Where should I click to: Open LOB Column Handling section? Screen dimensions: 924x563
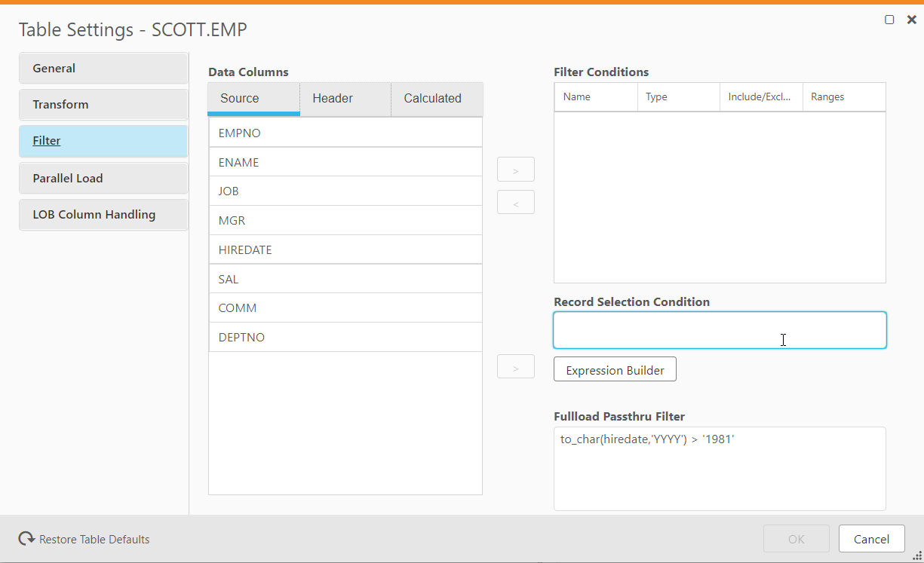pos(103,214)
